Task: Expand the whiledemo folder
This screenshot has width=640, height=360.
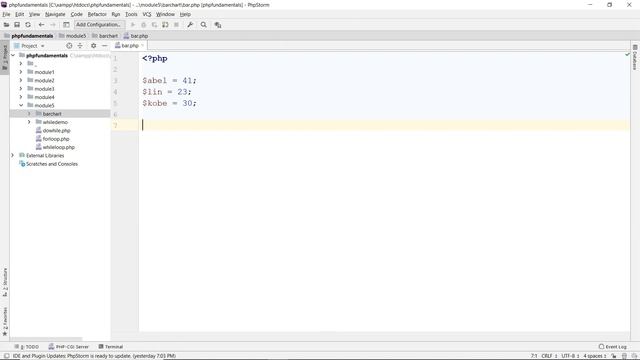Action: pyautogui.click(x=29, y=122)
